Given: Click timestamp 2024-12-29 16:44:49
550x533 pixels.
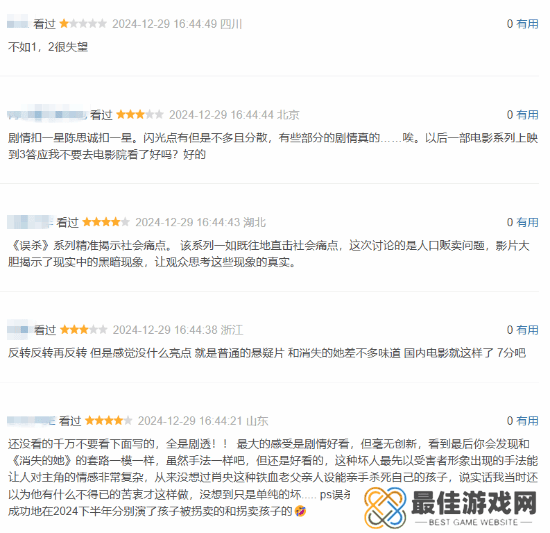Looking at the screenshot, I should coord(164,24).
